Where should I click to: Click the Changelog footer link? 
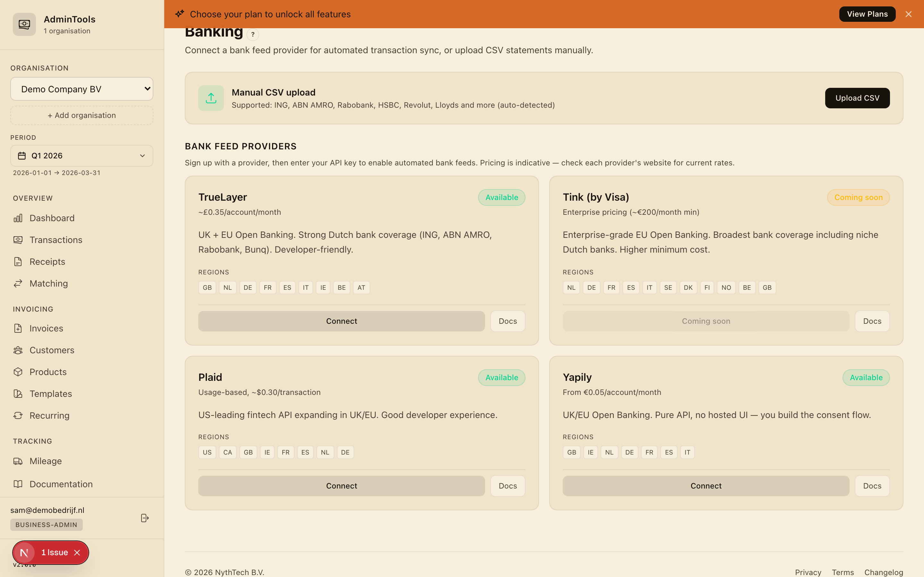[884, 572]
